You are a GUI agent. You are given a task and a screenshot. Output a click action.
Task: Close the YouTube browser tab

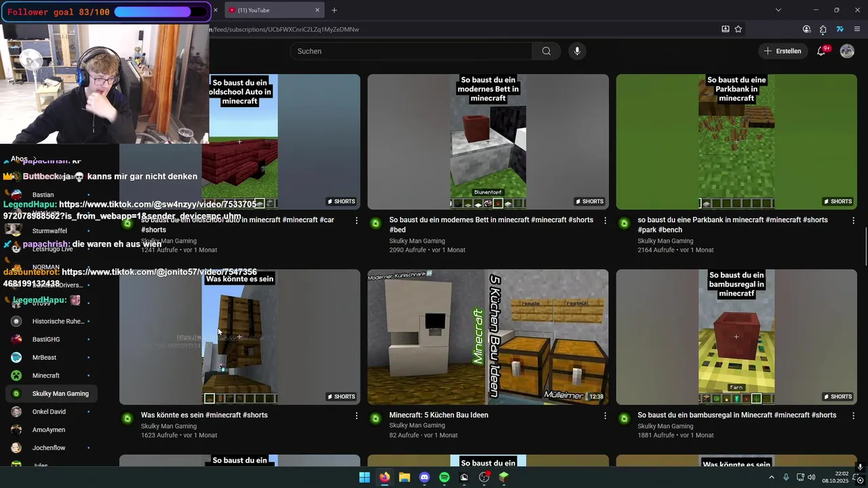tap(317, 10)
